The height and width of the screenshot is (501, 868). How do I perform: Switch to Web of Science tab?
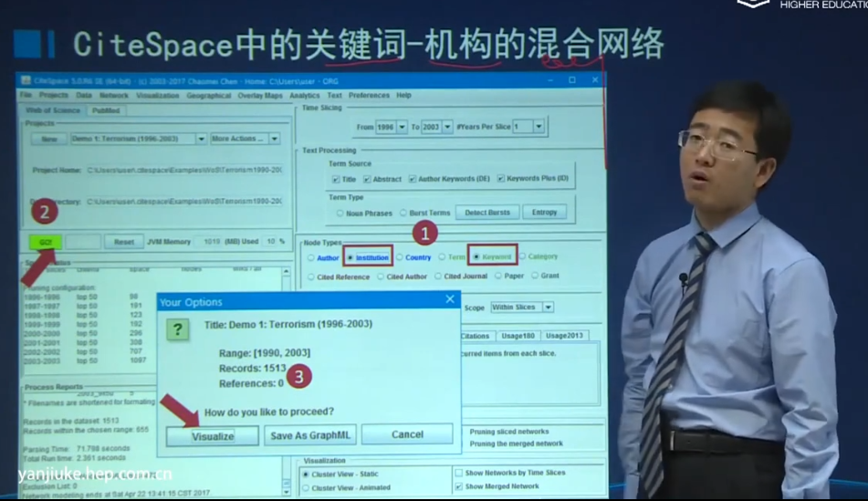(x=53, y=110)
